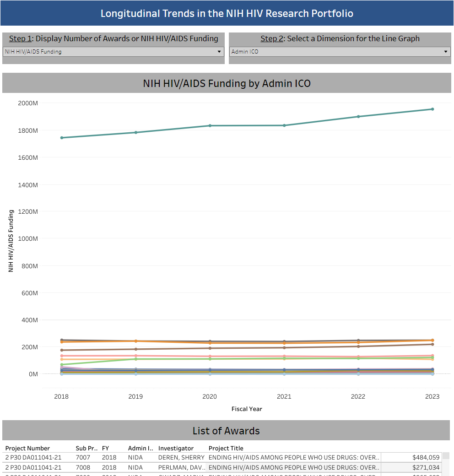Image resolution: width=454 pixels, height=476 pixels.
Task: Select project number cell in the 7008 row
Action: tap(33, 467)
